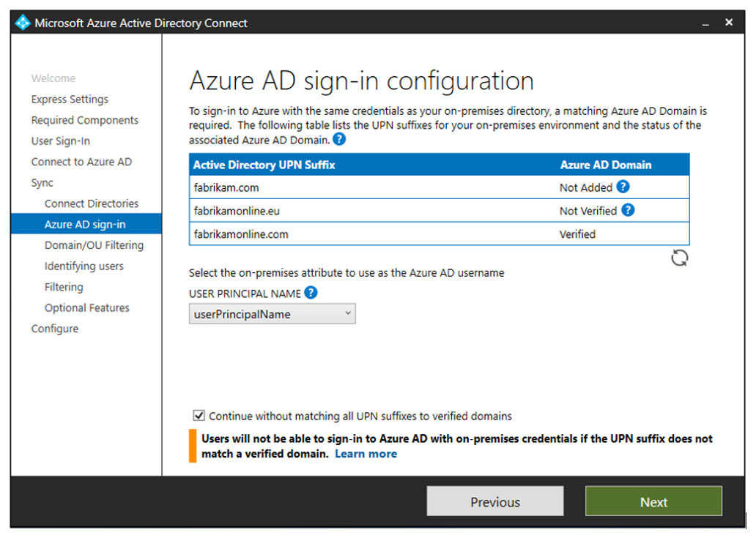Click the Azure AD Domain column header

pyautogui.click(x=606, y=165)
